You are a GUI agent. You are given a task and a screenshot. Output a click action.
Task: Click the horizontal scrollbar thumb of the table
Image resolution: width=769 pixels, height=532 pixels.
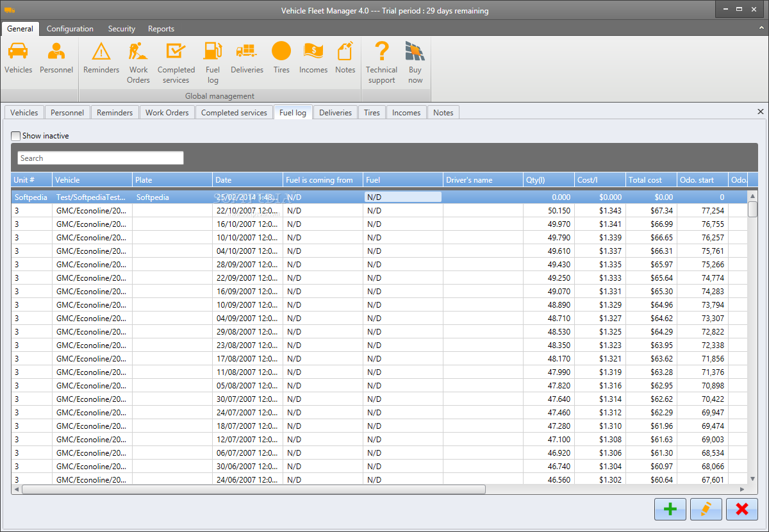pos(254,489)
